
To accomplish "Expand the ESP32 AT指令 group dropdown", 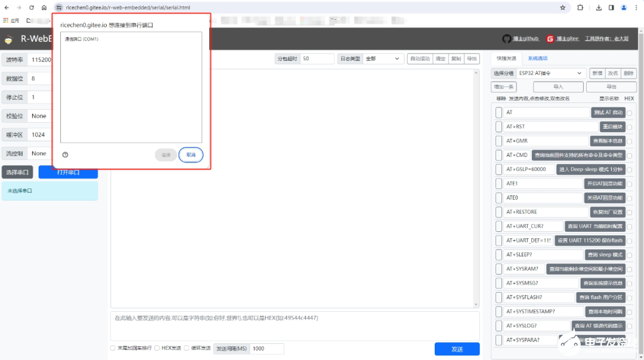I will pyautogui.click(x=550, y=73).
